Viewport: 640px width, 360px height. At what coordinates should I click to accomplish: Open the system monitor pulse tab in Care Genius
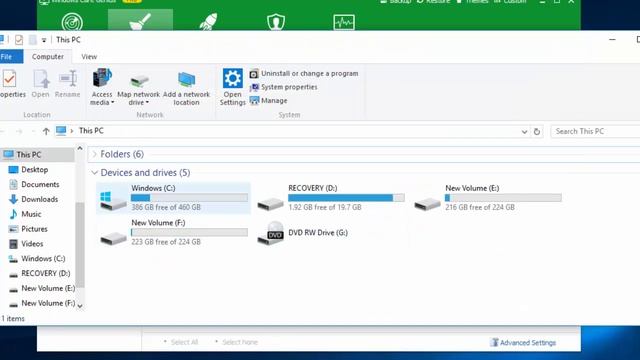point(344,22)
